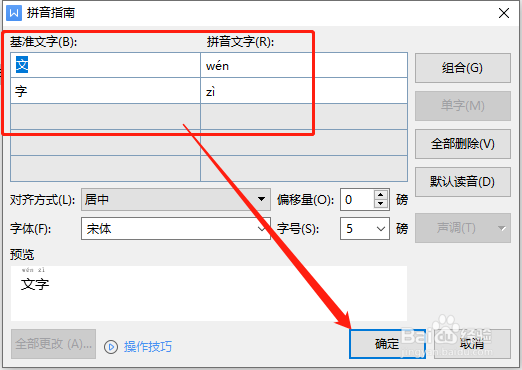
Task: Click the WPS Writer icon in title bar
Action: (x=14, y=13)
